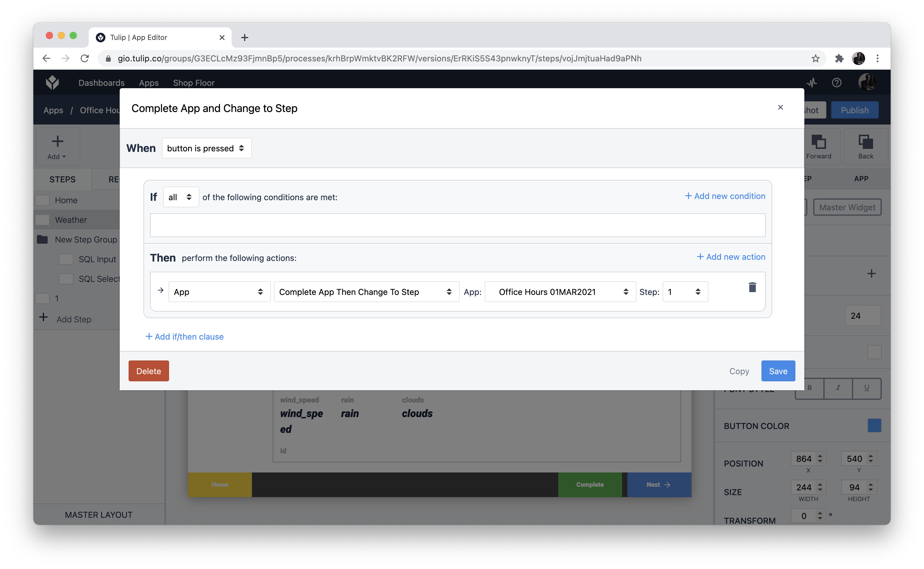
Task: Reload the page in the browser
Action: (x=85, y=58)
